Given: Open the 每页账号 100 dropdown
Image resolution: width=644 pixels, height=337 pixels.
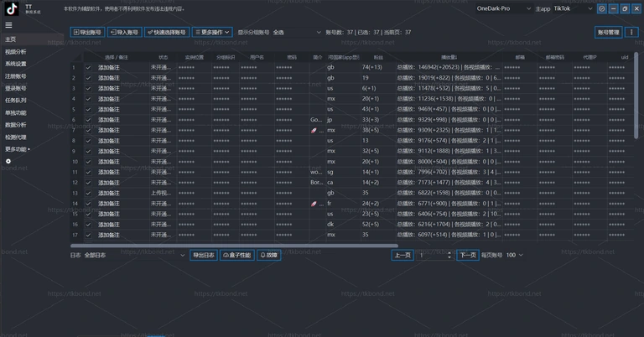Looking at the screenshot, I should tap(515, 256).
